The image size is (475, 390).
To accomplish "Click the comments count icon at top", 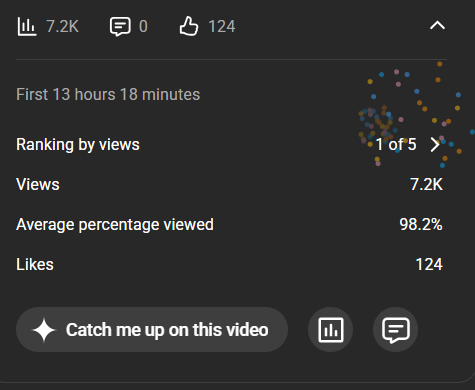I will (x=120, y=27).
